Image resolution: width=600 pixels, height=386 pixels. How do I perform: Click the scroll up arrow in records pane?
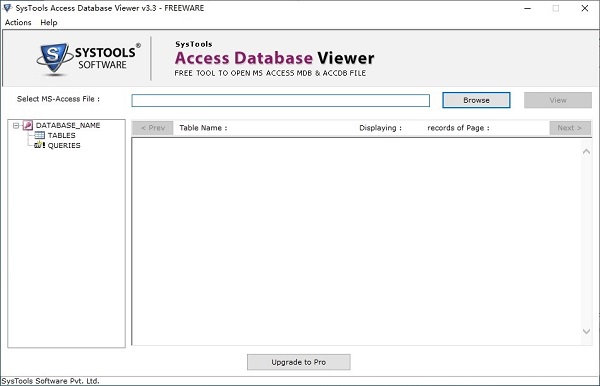click(586, 151)
